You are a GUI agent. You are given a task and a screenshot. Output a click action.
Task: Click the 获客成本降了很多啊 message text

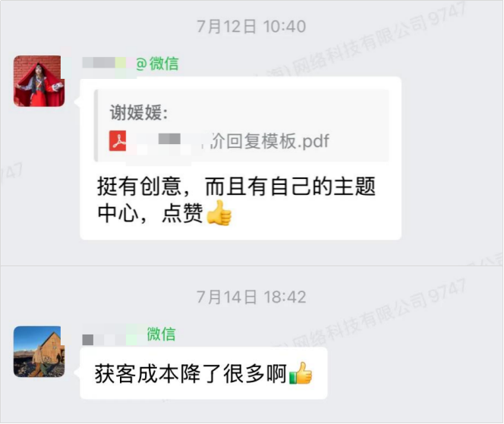(x=191, y=374)
